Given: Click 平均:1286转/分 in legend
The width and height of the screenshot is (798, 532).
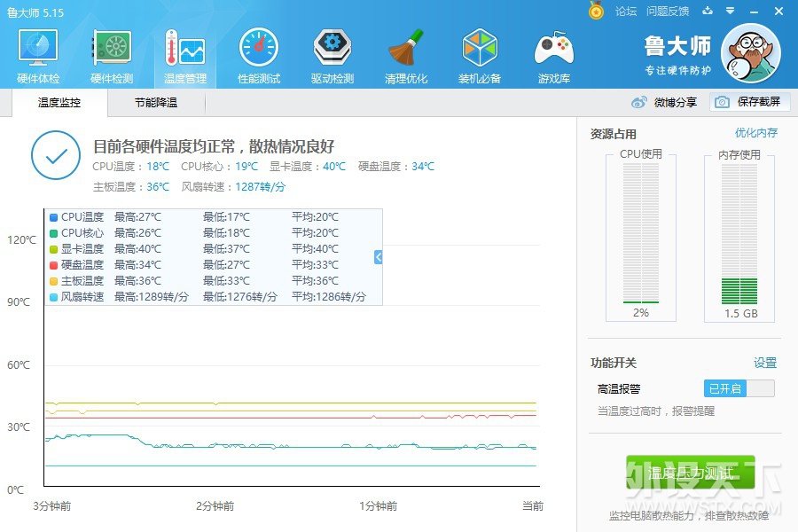Looking at the screenshot, I should [x=329, y=297].
